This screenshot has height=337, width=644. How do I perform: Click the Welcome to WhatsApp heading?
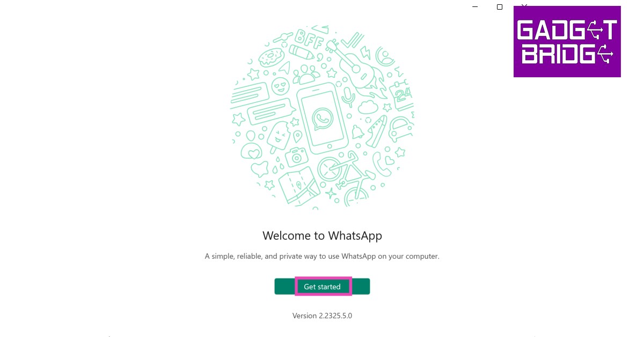click(322, 236)
